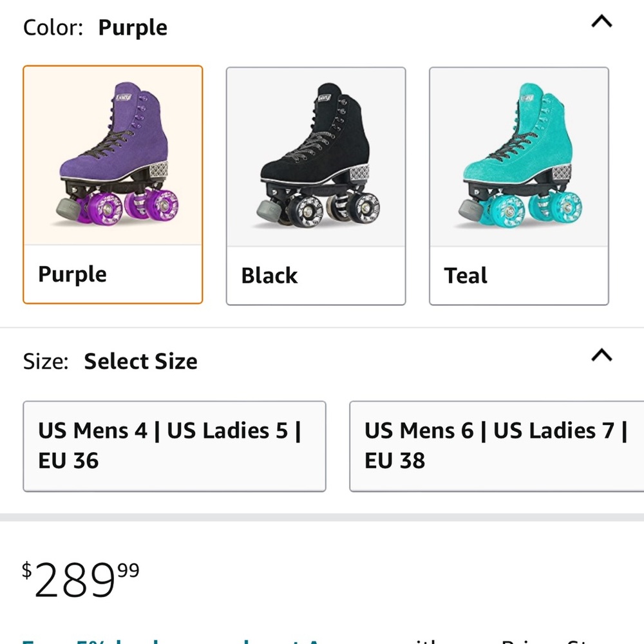Screen dimensions: 644x644
Task: Click the teal roller skate product image
Action: tap(519, 155)
